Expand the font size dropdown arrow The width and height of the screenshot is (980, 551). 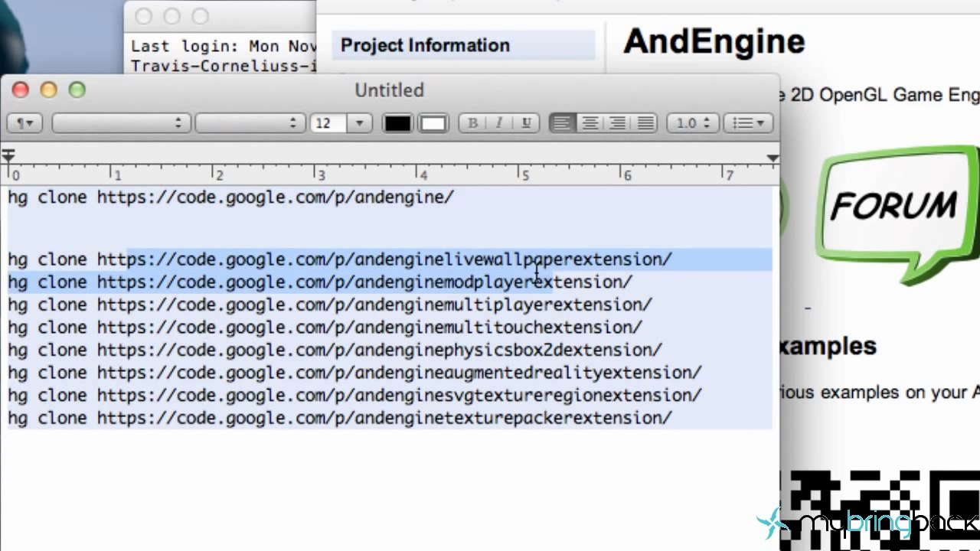tap(359, 123)
